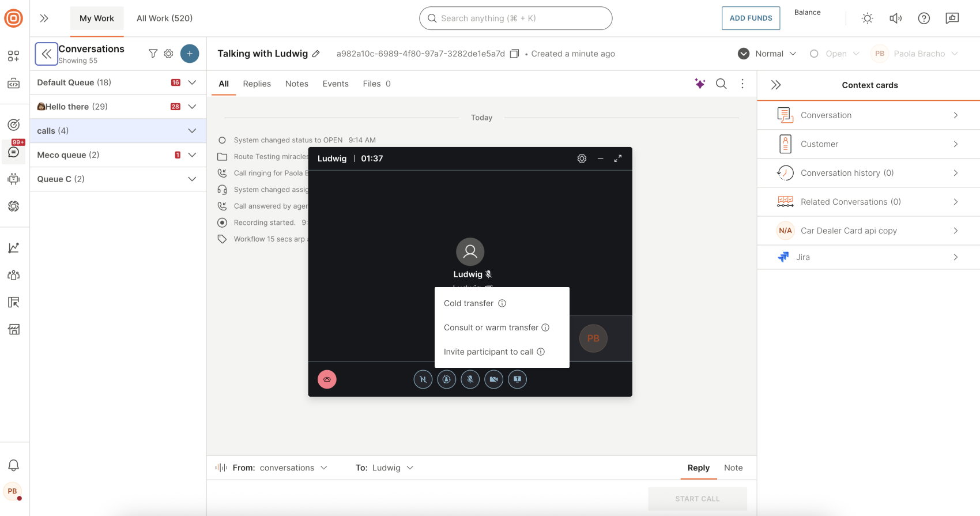This screenshot has width=980, height=516.
Task: Open notifications bell in the left sidebar
Action: click(x=14, y=465)
